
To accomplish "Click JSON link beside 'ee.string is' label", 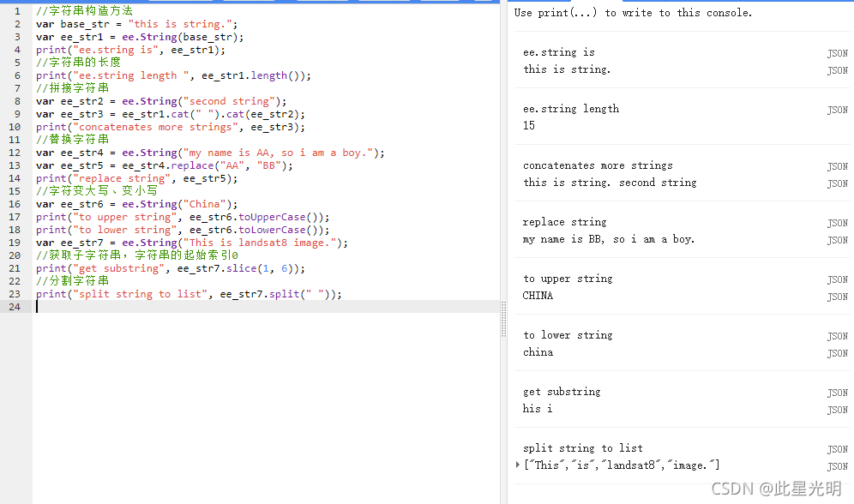I will click(837, 53).
